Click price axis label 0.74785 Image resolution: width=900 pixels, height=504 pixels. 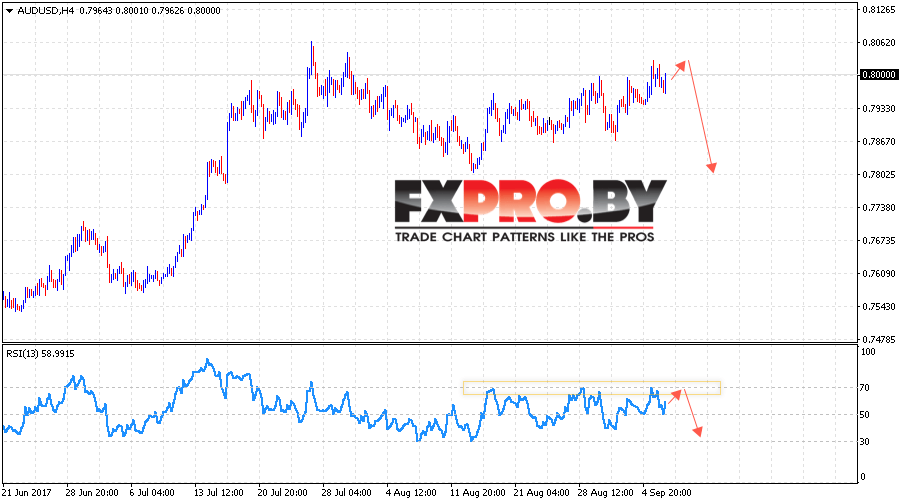[879, 340]
